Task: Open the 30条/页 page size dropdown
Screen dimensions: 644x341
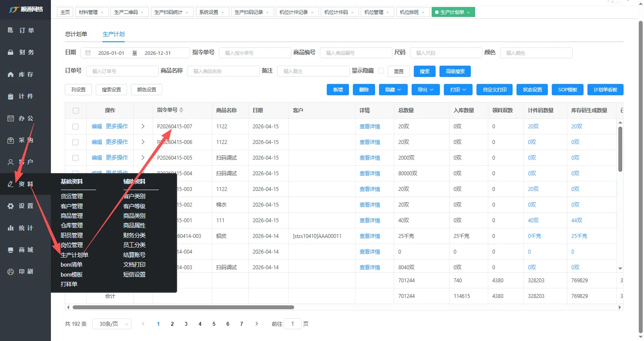Action: [x=111, y=324]
